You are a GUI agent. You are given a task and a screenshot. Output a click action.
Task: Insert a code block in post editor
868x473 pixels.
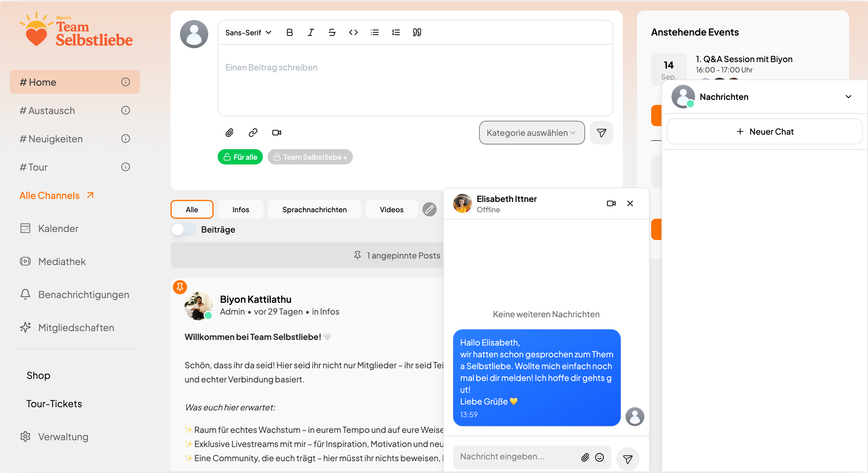click(353, 32)
